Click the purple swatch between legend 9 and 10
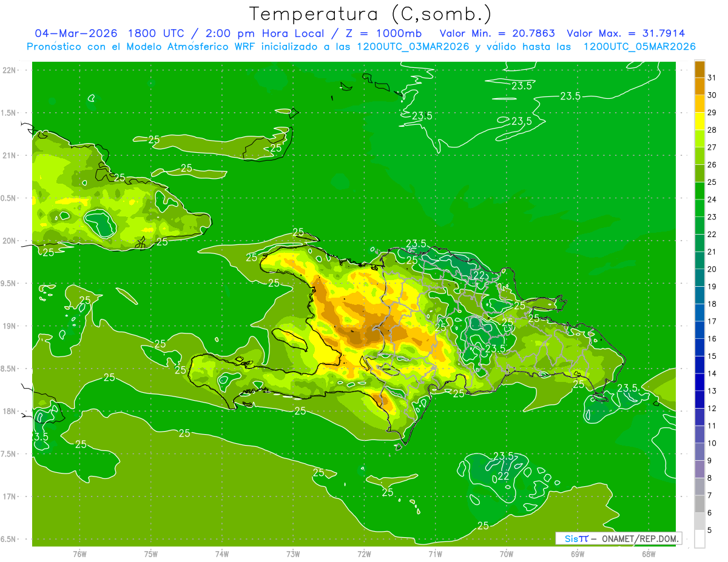Image resolution: width=728 pixels, height=562 pixels. (699, 452)
